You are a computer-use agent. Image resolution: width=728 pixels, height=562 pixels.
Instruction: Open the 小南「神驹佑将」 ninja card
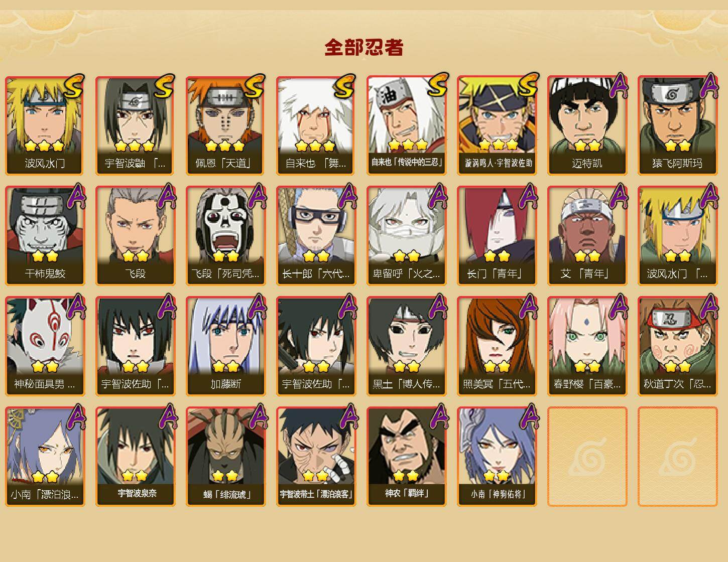pos(497,457)
